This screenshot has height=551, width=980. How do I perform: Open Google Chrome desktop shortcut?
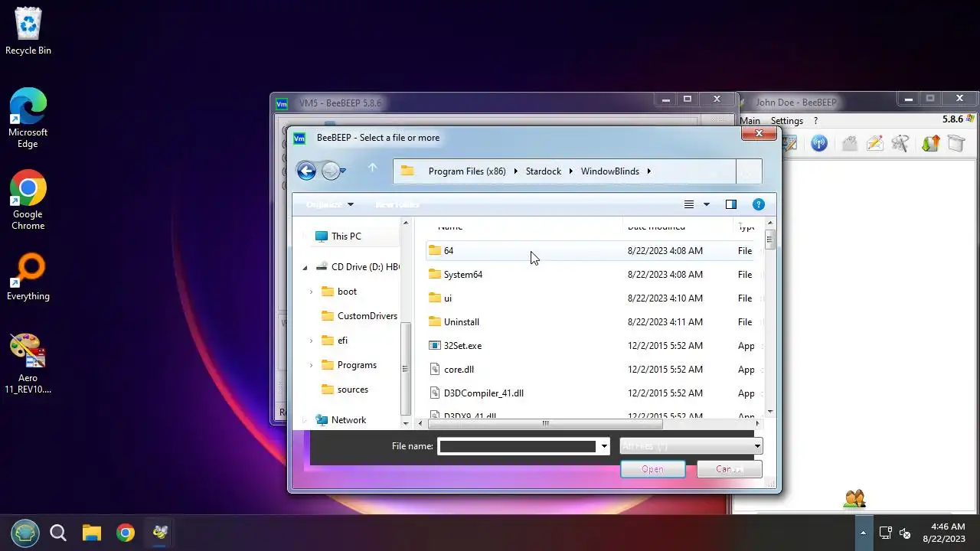(x=28, y=200)
